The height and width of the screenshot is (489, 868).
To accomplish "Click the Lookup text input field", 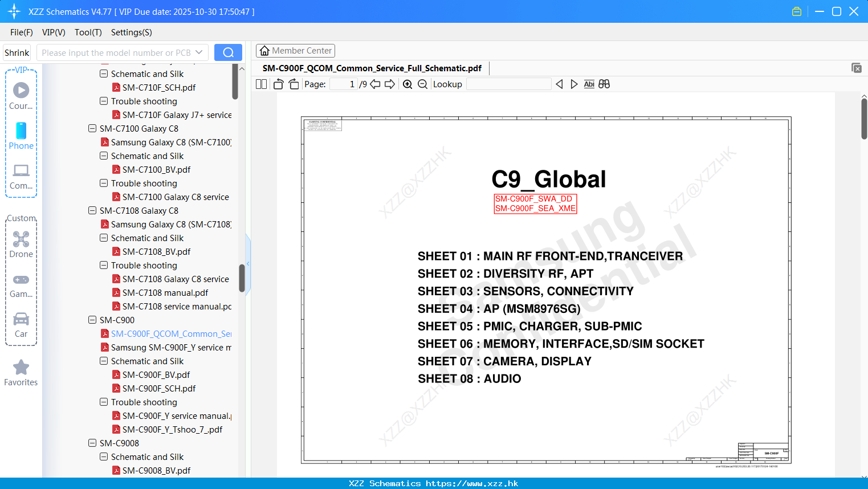I will tap(508, 84).
